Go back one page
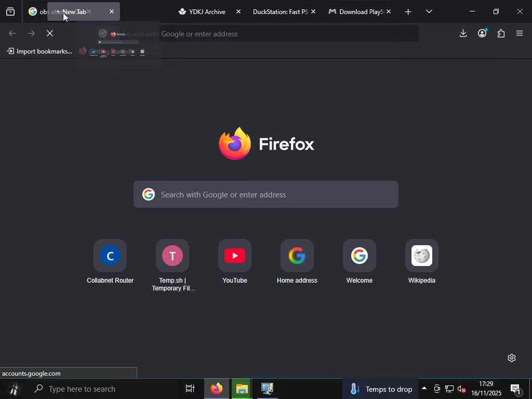 coord(12,33)
